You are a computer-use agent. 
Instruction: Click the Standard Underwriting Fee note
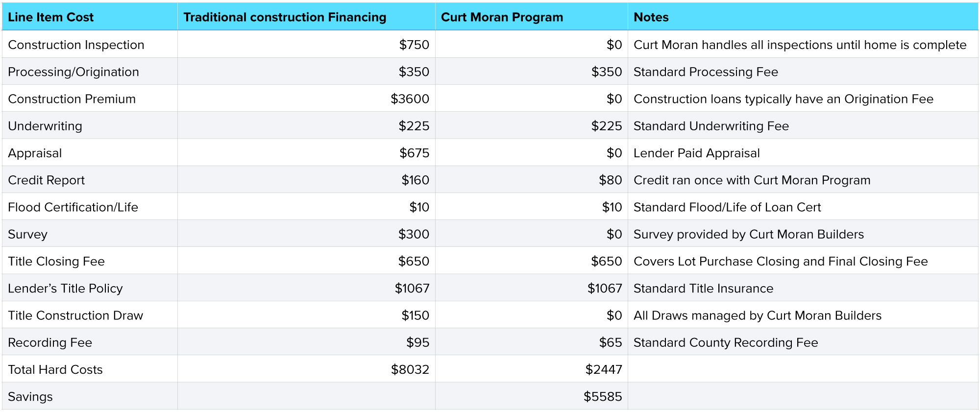(x=711, y=126)
